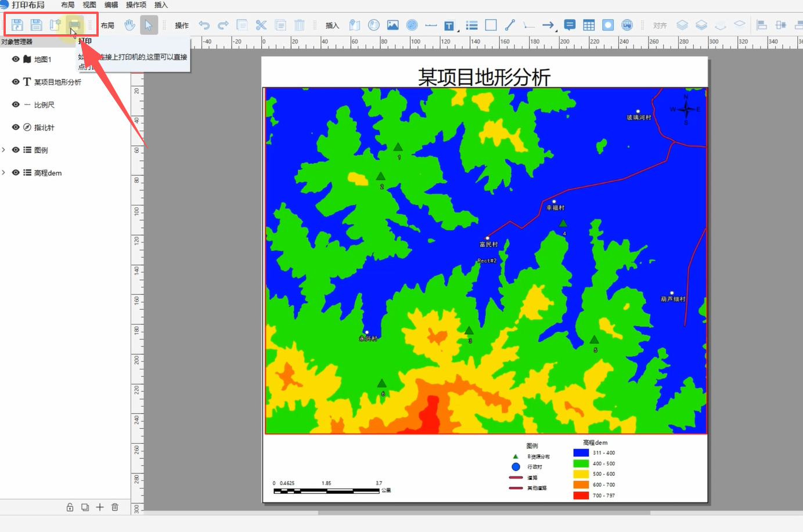Insert a table grid element

coord(589,25)
